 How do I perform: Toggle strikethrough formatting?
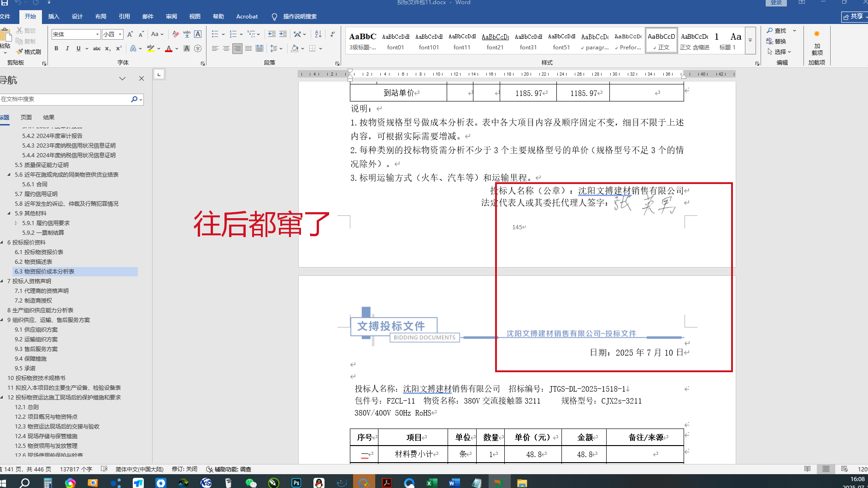coord(97,48)
